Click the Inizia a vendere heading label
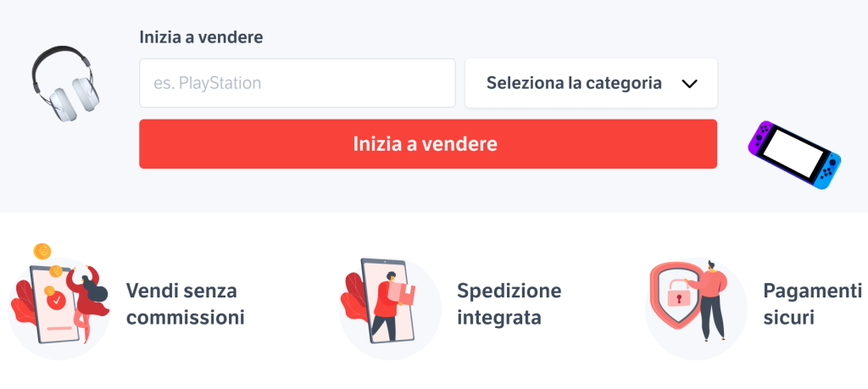The height and width of the screenshot is (389, 868). pos(201,37)
